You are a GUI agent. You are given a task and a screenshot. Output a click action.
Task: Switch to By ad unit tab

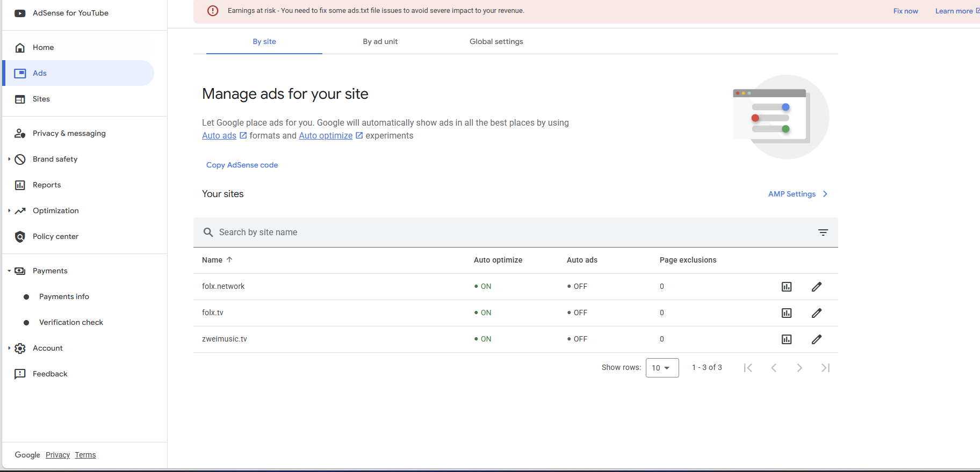click(380, 42)
